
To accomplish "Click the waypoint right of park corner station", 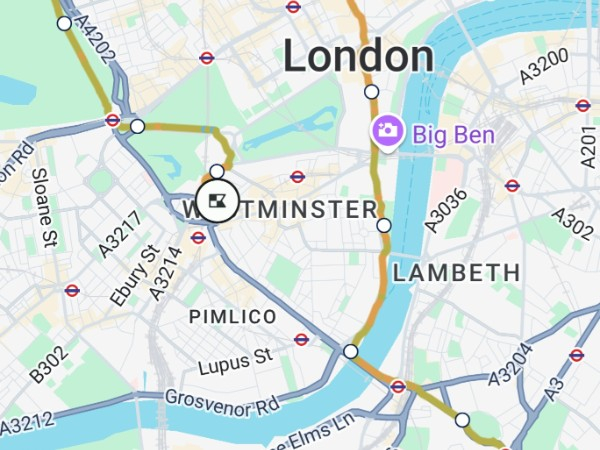I will (137, 126).
